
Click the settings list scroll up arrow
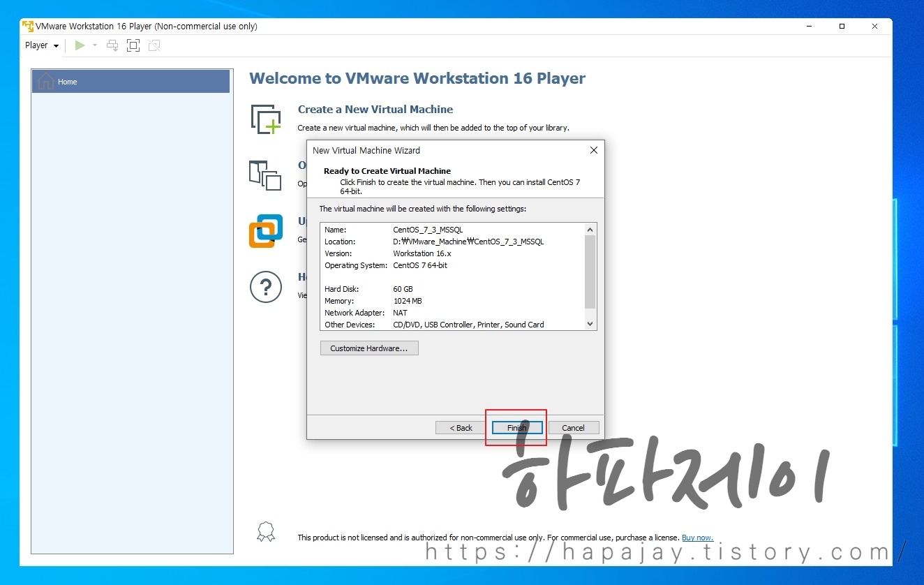tap(590, 230)
